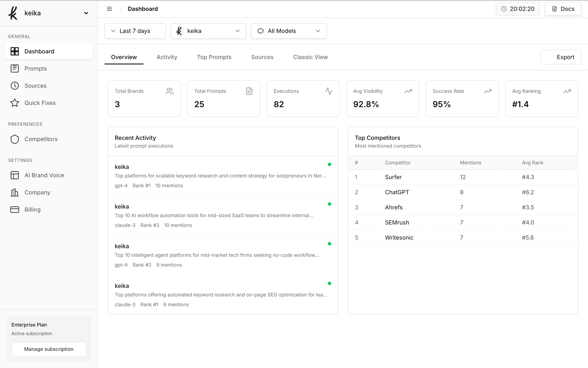Open the AI workflow automation tools prompt entry
The image size is (588, 368).
pos(223,216)
